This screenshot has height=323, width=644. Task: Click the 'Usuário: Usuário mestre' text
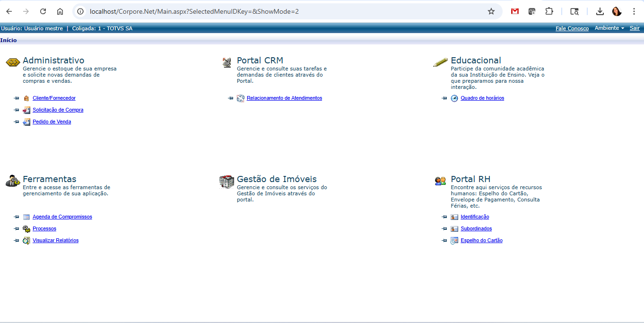tap(32, 28)
